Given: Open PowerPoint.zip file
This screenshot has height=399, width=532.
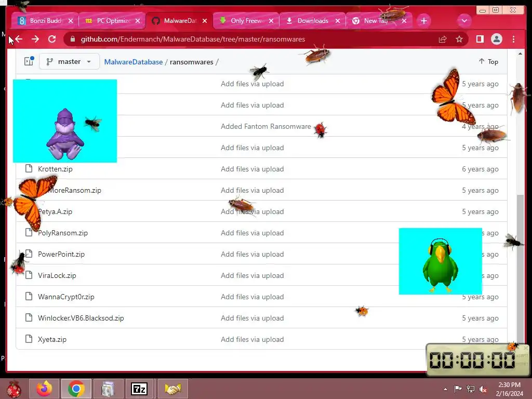Looking at the screenshot, I should coord(61,254).
